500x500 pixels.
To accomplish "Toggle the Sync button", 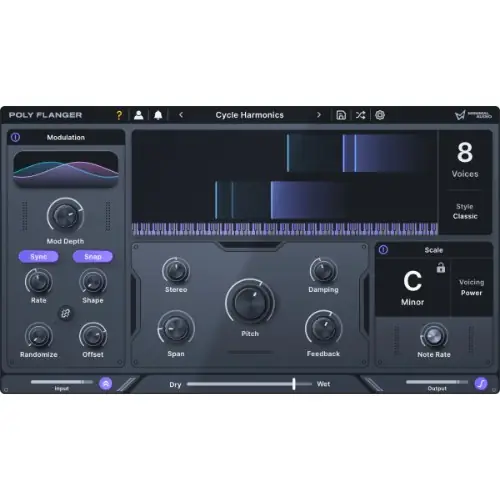I will click(x=39, y=257).
